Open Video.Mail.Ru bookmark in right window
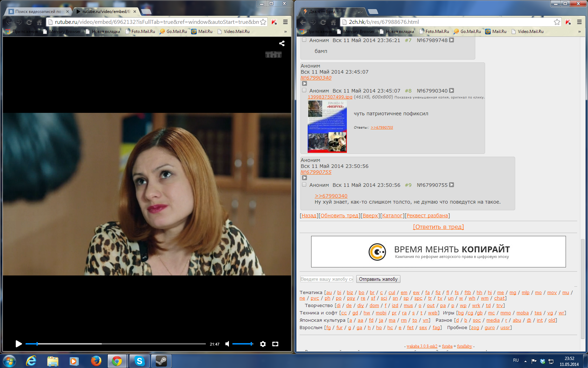Viewport: 588px width, 368px height. 527,32
